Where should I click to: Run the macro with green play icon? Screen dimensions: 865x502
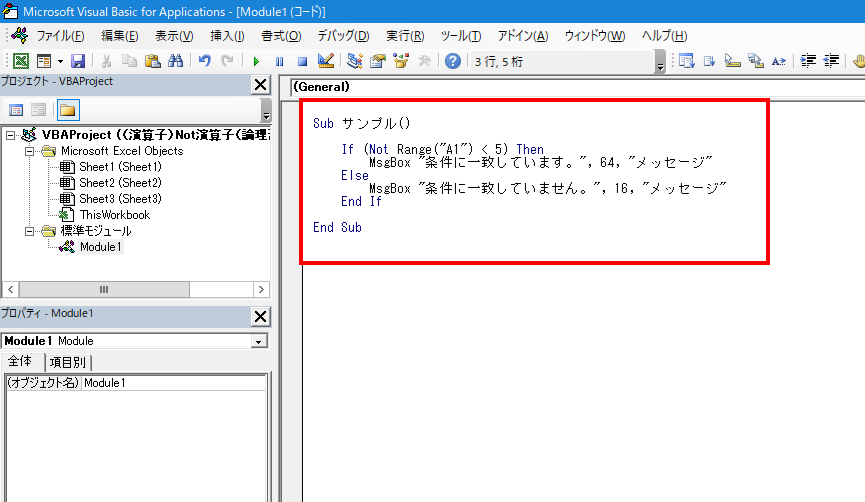256,61
